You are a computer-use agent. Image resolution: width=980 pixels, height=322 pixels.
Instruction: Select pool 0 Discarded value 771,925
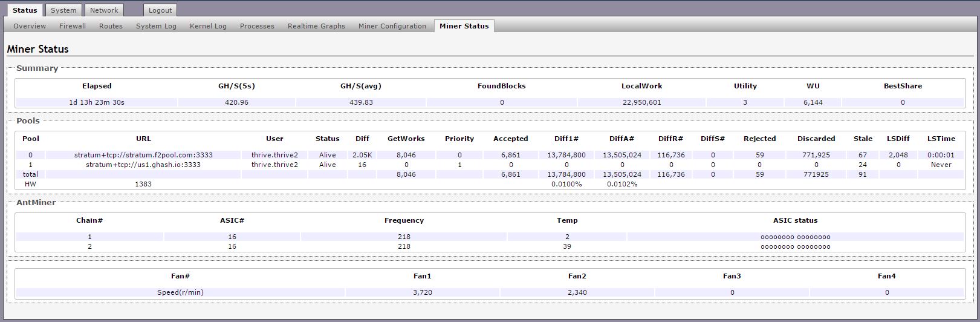pos(816,155)
